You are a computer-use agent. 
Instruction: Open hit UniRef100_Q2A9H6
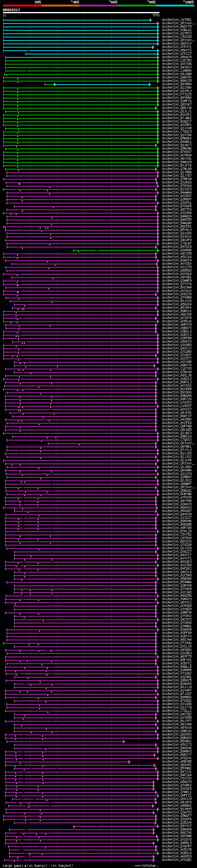coord(177,250)
